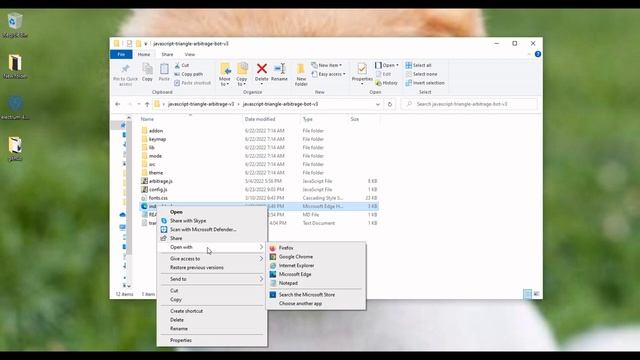Open the Move to ribbon button
The width and height of the screenshot is (640, 360).
[224, 74]
